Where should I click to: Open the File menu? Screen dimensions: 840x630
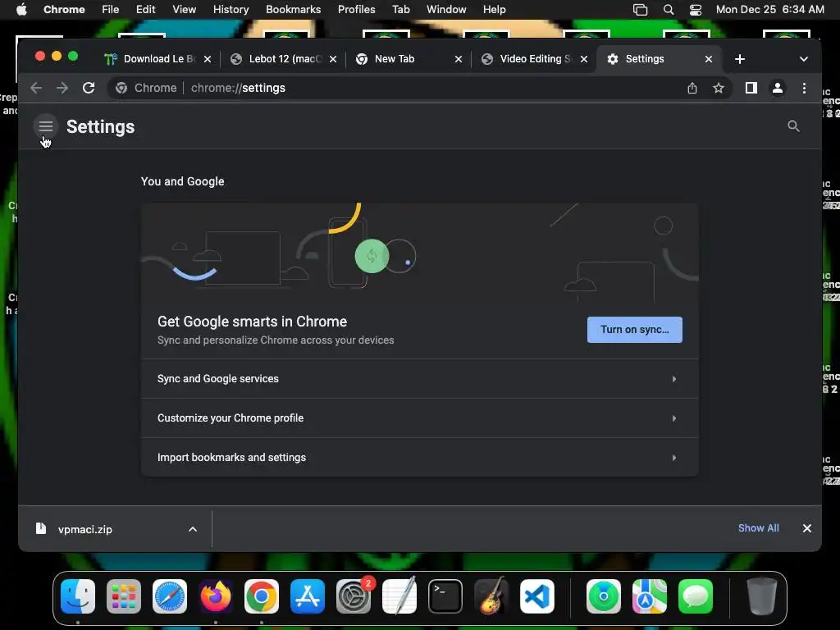pos(111,10)
